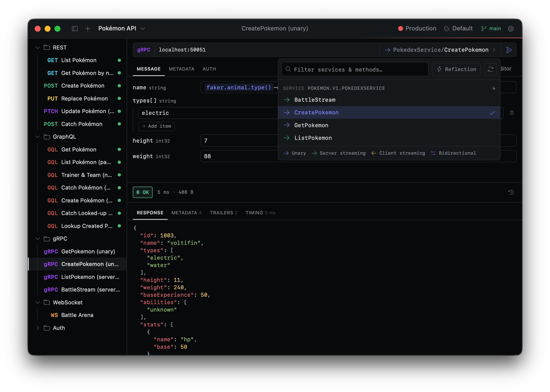Select the Message request tab
Screen dimensions: 550x392
[149, 69]
